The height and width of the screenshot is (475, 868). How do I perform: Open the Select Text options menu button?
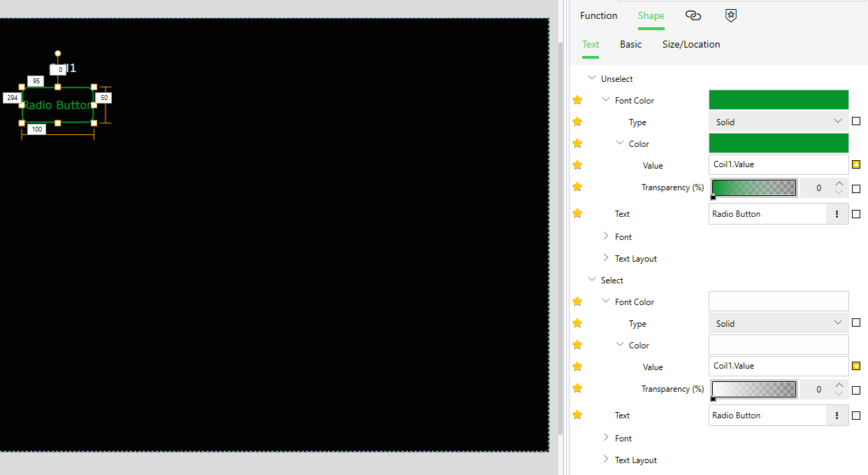[x=837, y=416]
